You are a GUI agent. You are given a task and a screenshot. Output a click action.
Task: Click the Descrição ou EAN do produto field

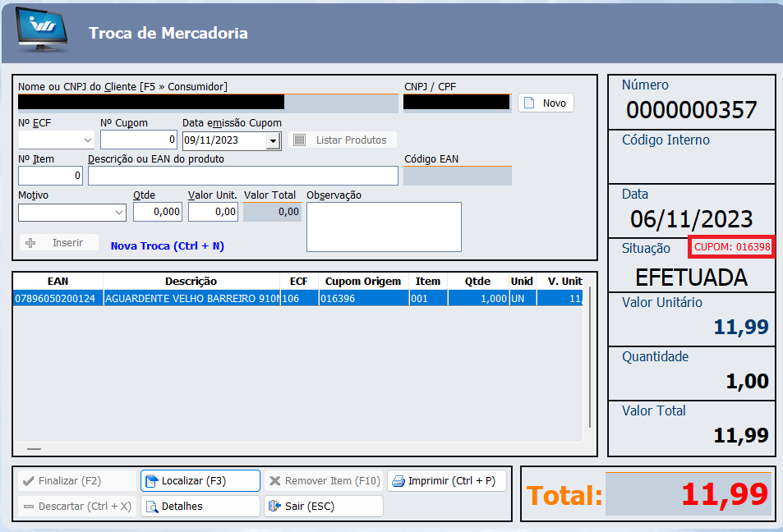click(x=242, y=176)
